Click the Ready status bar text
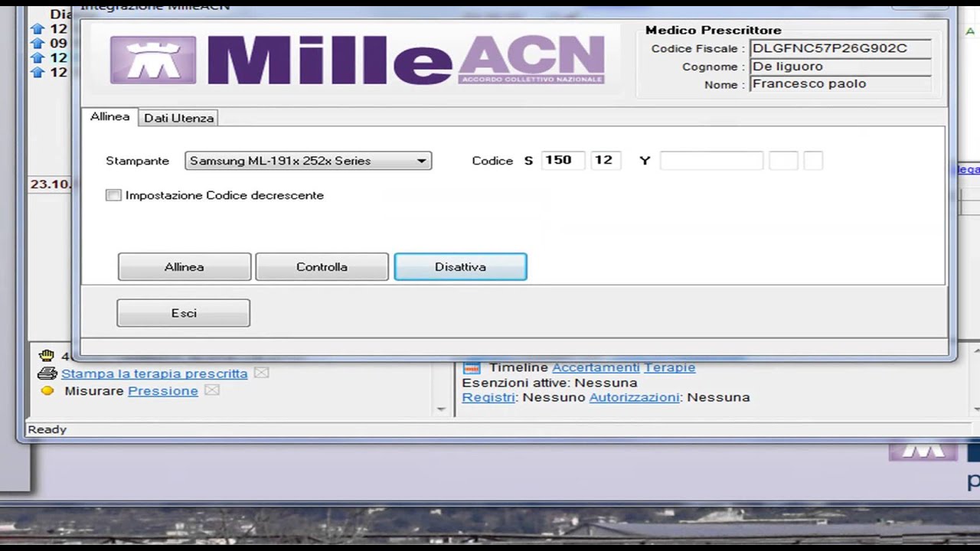Image resolution: width=980 pixels, height=551 pixels. click(x=47, y=429)
